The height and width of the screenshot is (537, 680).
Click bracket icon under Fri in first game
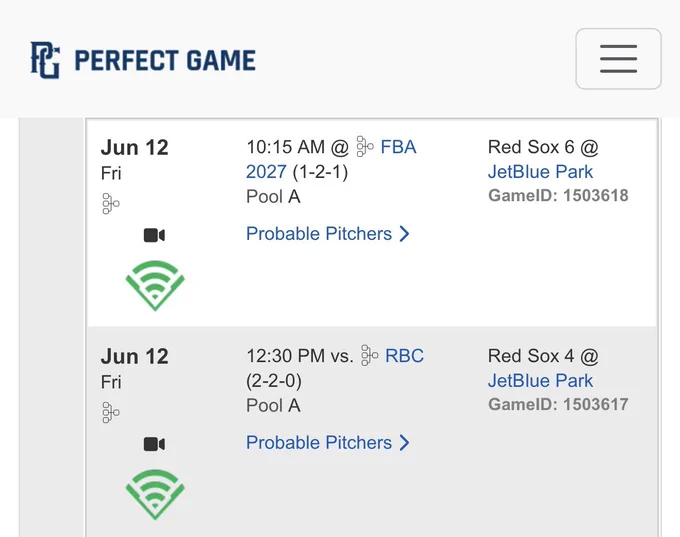[x=111, y=204]
